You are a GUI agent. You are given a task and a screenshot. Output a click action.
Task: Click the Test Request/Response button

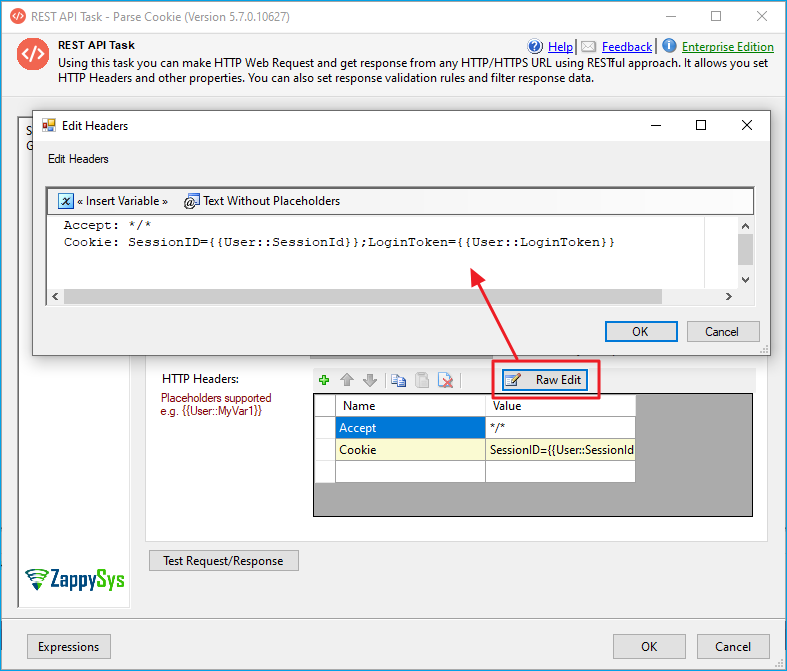(x=223, y=561)
